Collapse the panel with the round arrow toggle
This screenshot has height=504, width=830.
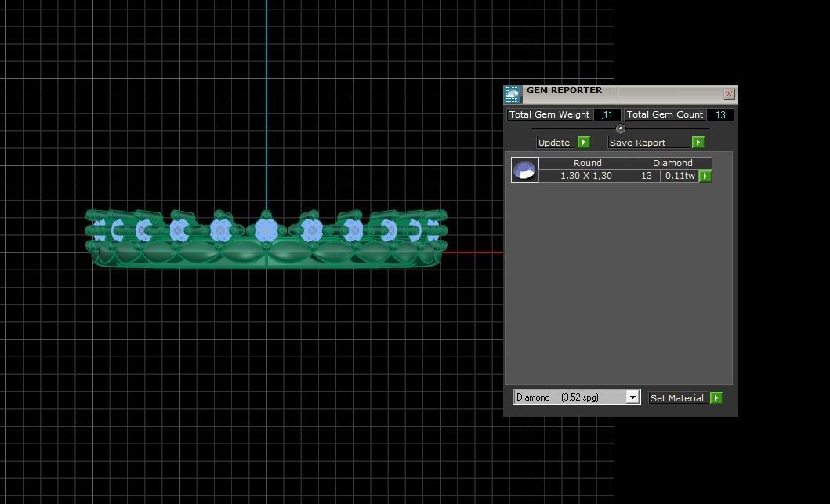point(621,129)
